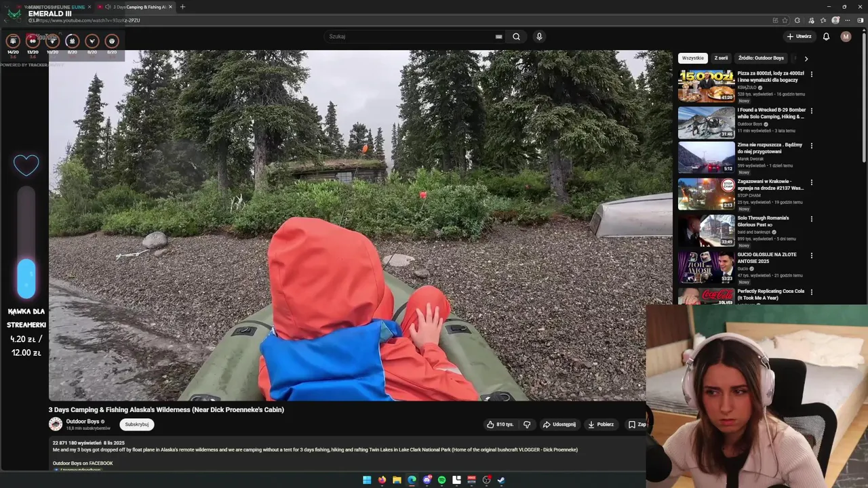Viewport: 868px width, 488px height.
Task: Toggle the Edge sidebar icon
Action: tap(861, 20)
